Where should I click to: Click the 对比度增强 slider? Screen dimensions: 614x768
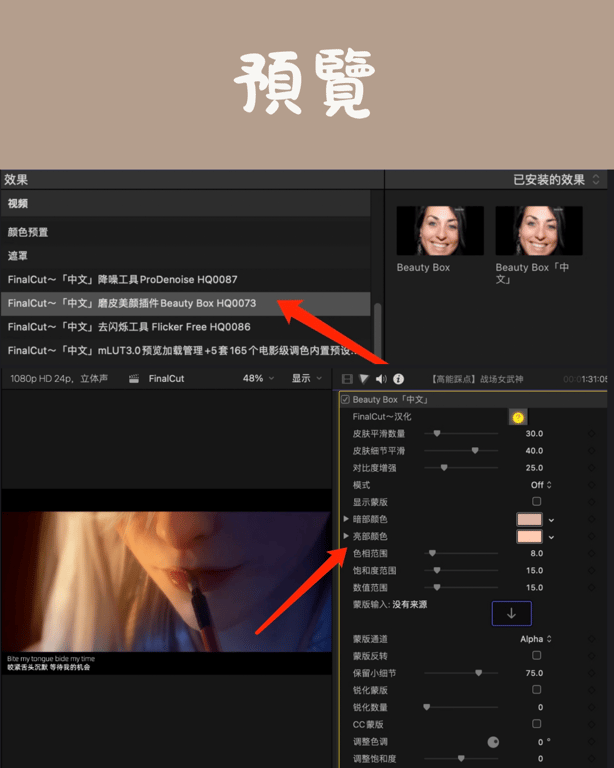tap(461, 468)
